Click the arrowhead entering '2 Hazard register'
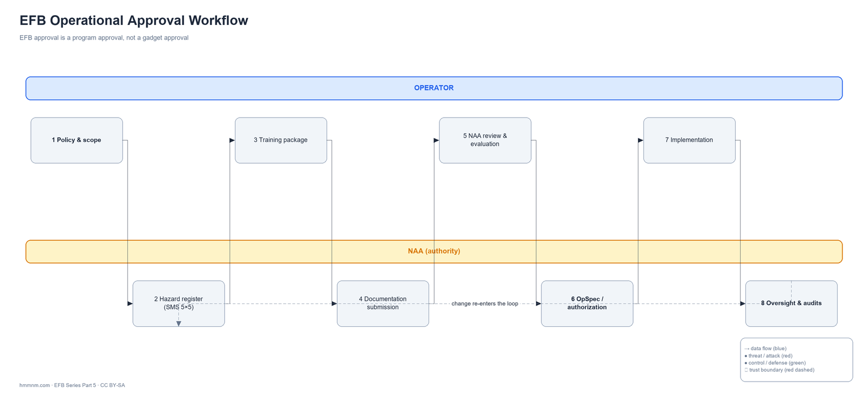This screenshot has height=406, width=868. tap(130, 304)
